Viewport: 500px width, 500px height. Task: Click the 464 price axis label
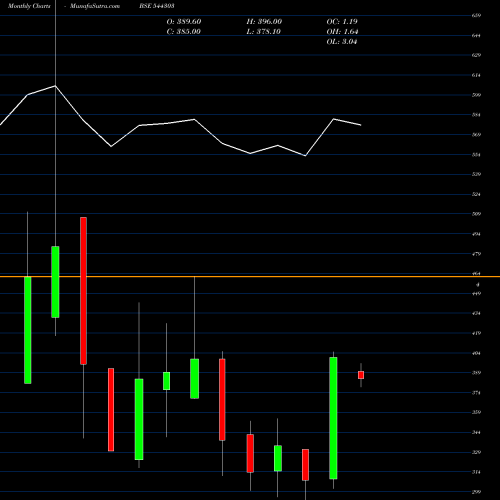pyautogui.click(x=476, y=274)
